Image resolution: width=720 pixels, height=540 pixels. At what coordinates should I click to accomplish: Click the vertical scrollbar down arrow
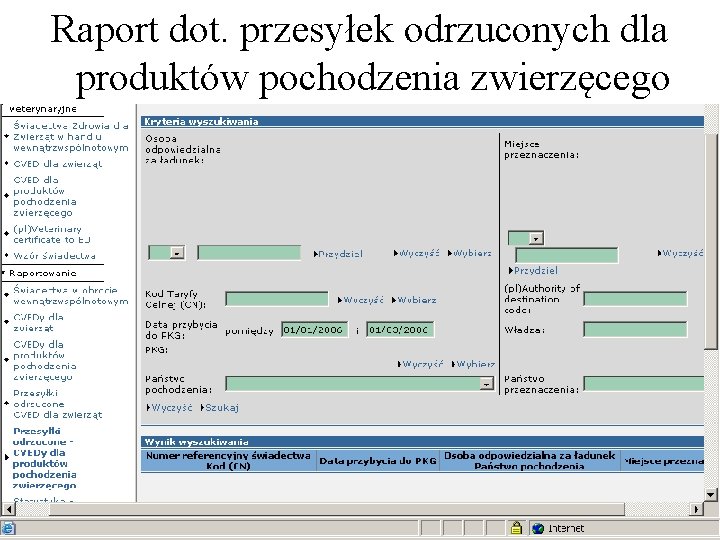pos(711,495)
